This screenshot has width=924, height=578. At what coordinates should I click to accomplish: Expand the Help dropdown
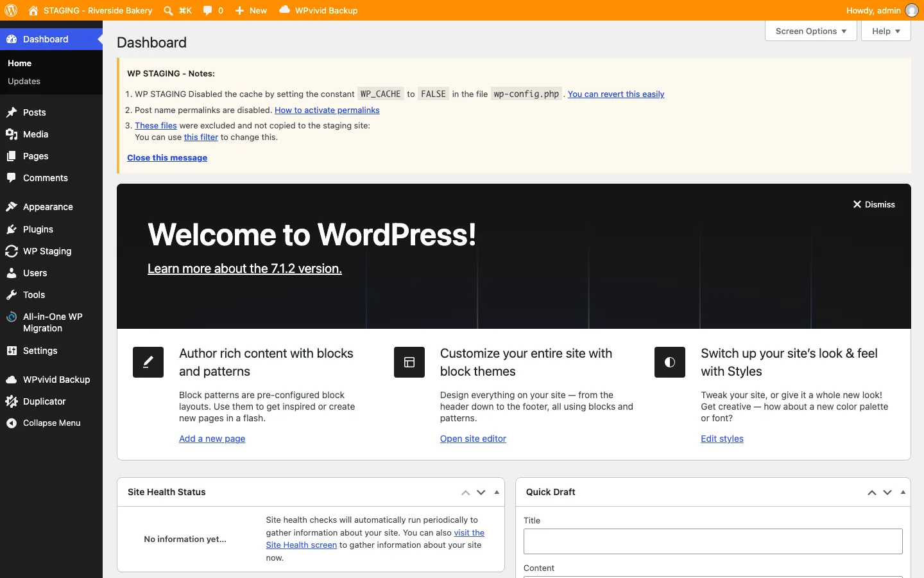pos(886,31)
